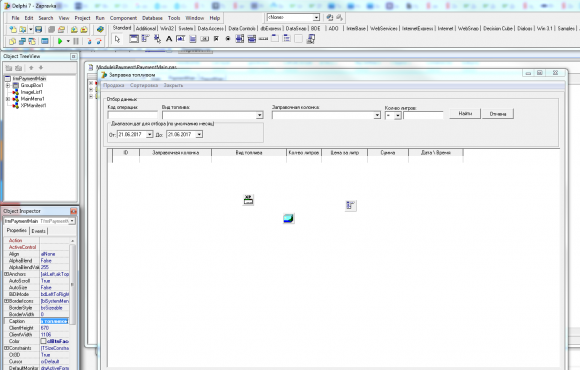580x370 pixels.
Task: Click the Save icon in the toolbar
Action: (38, 29)
